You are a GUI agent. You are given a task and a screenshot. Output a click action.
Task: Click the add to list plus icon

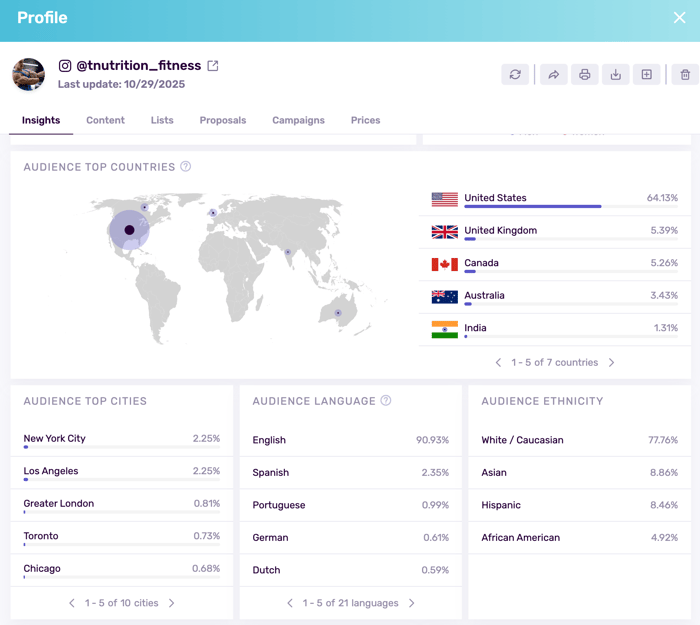click(x=647, y=75)
